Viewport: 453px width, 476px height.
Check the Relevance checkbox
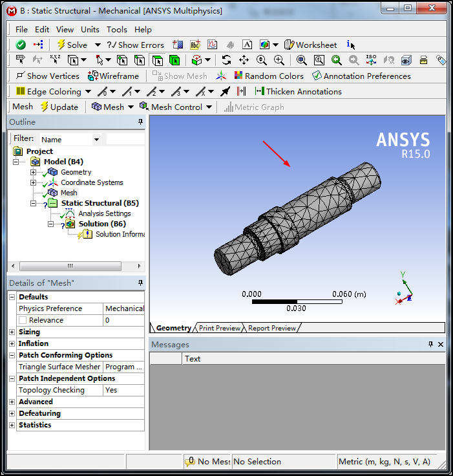(x=23, y=320)
